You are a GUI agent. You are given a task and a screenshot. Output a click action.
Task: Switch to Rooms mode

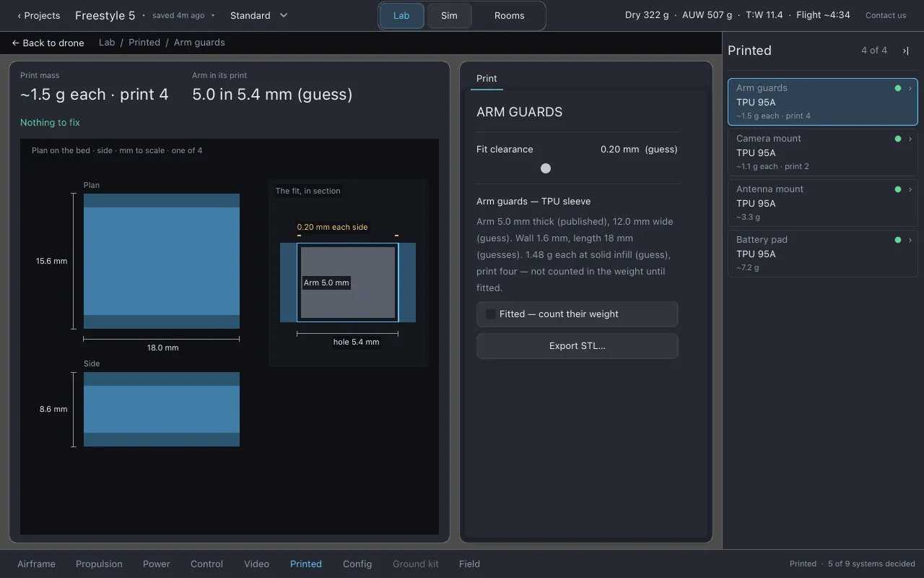pos(509,15)
